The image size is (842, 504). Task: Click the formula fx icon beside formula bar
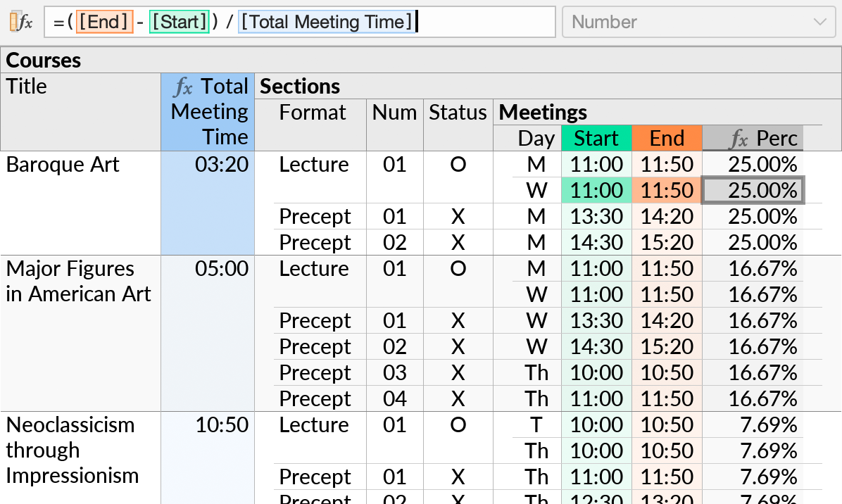point(21,23)
